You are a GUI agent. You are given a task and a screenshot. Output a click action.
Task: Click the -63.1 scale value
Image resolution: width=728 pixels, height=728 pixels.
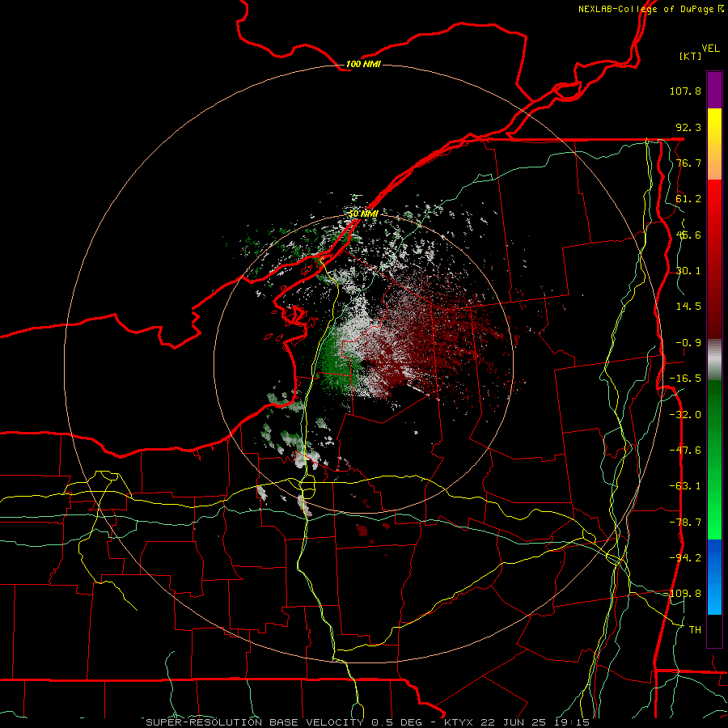pyautogui.click(x=685, y=486)
